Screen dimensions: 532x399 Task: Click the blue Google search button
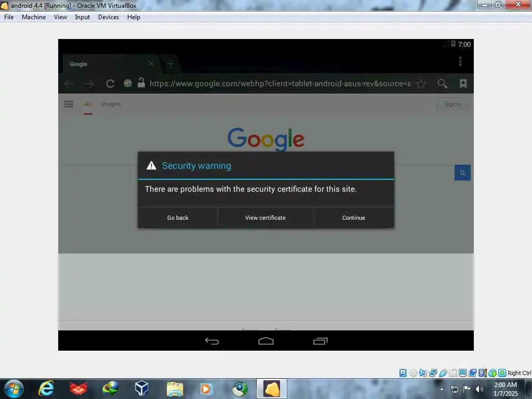tap(462, 172)
